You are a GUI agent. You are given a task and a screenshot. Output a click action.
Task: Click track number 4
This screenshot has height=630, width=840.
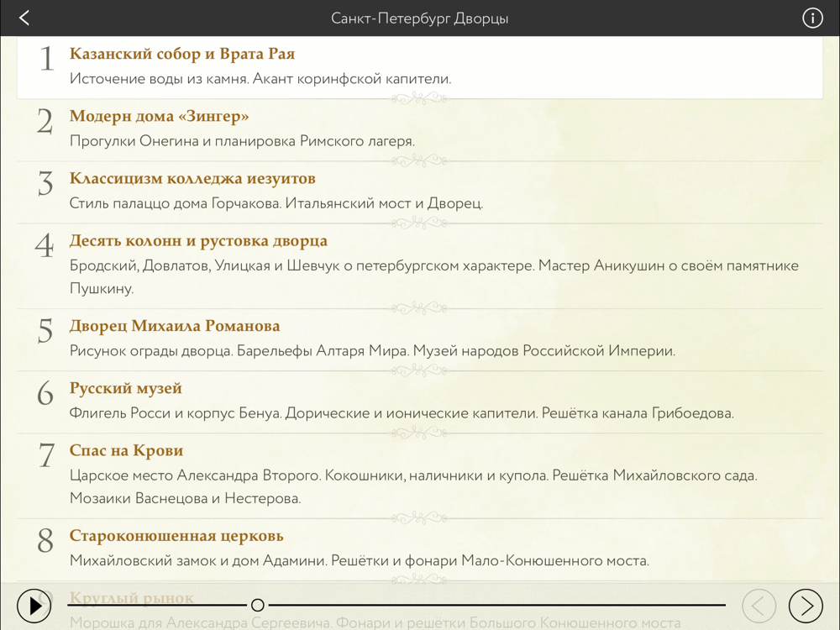point(45,246)
